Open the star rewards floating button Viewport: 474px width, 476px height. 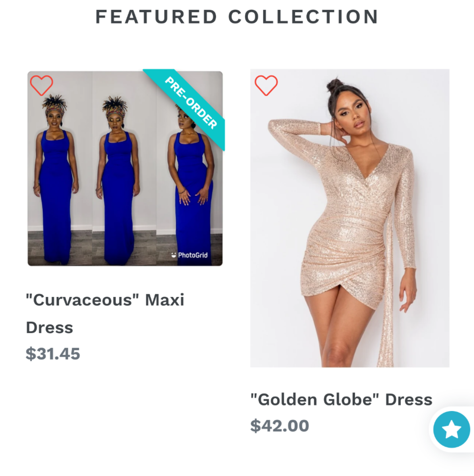click(x=451, y=430)
